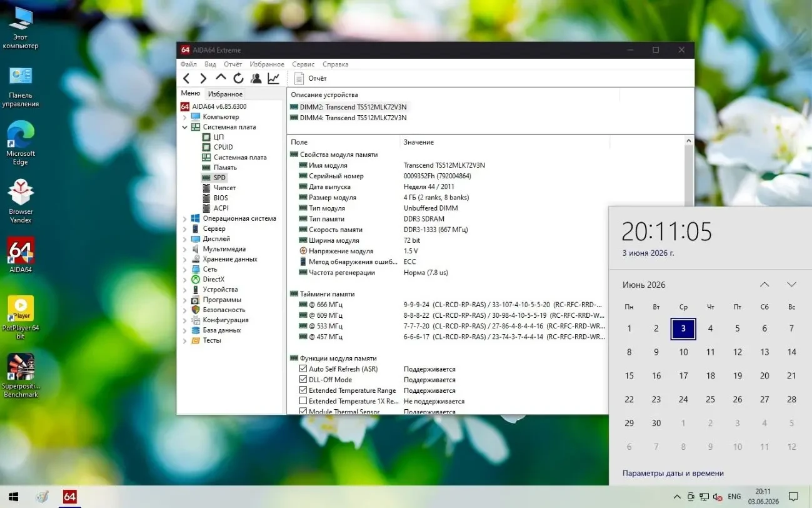Toggle Extended Temperature 1X Refresh checkbox
This screenshot has width=812, height=508.
[x=303, y=401]
